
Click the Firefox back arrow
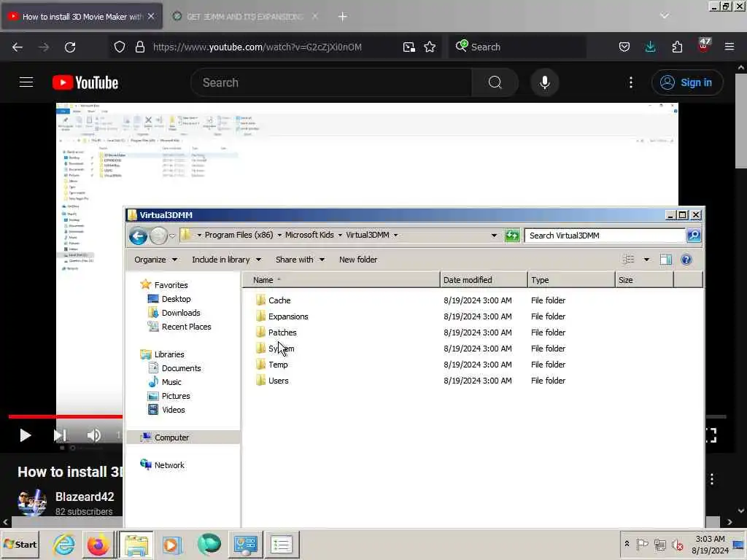pyautogui.click(x=18, y=47)
